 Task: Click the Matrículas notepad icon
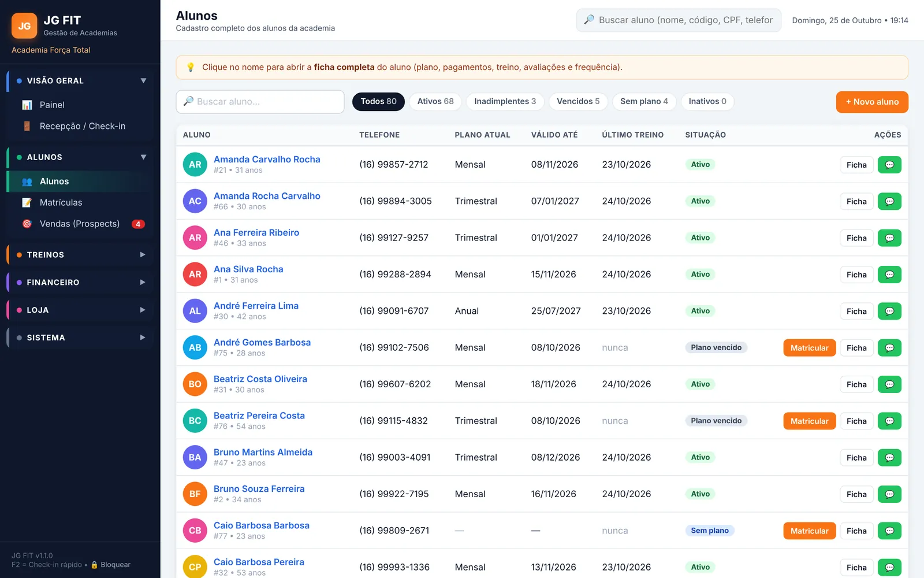pyautogui.click(x=27, y=202)
